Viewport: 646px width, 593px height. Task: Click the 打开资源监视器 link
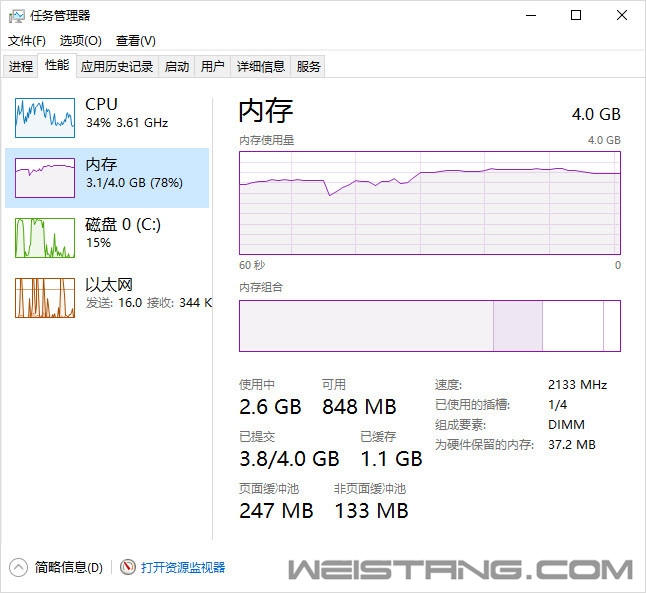183,567
